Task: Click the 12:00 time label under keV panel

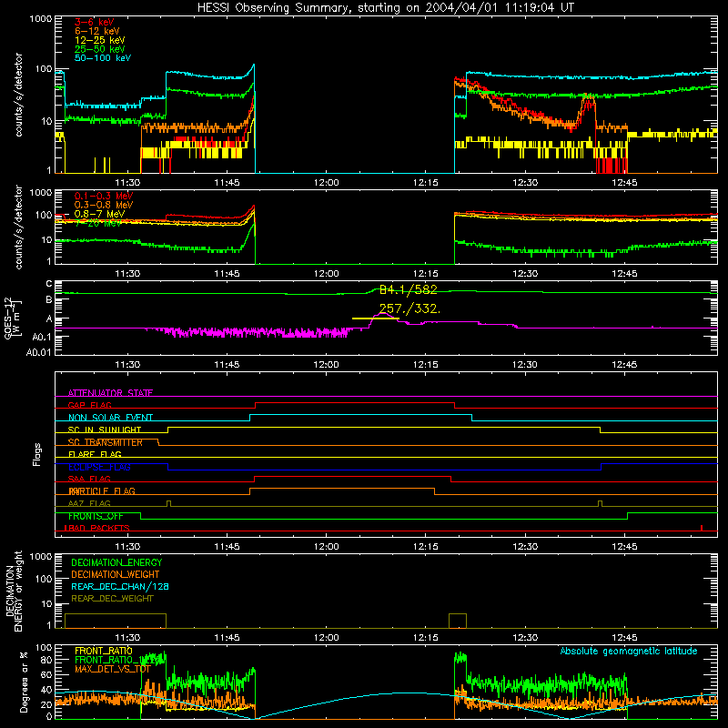Action: click(x=327, y=183)
